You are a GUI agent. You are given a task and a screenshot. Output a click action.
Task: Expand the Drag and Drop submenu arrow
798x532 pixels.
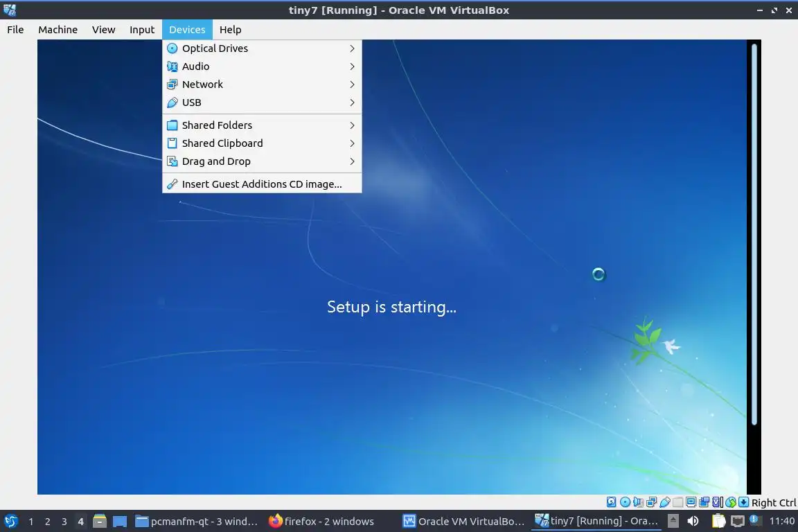pos(352,161)
